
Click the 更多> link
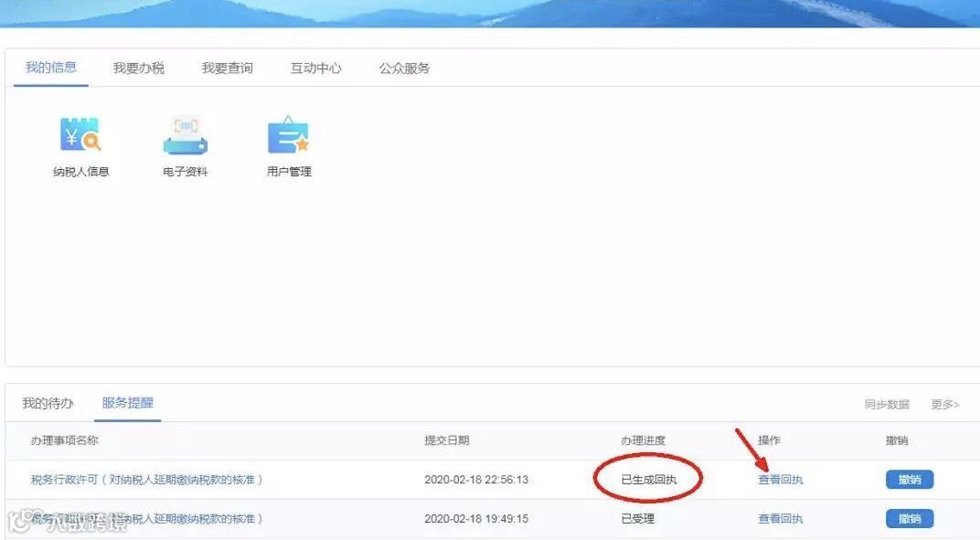(x=945, y=405)
